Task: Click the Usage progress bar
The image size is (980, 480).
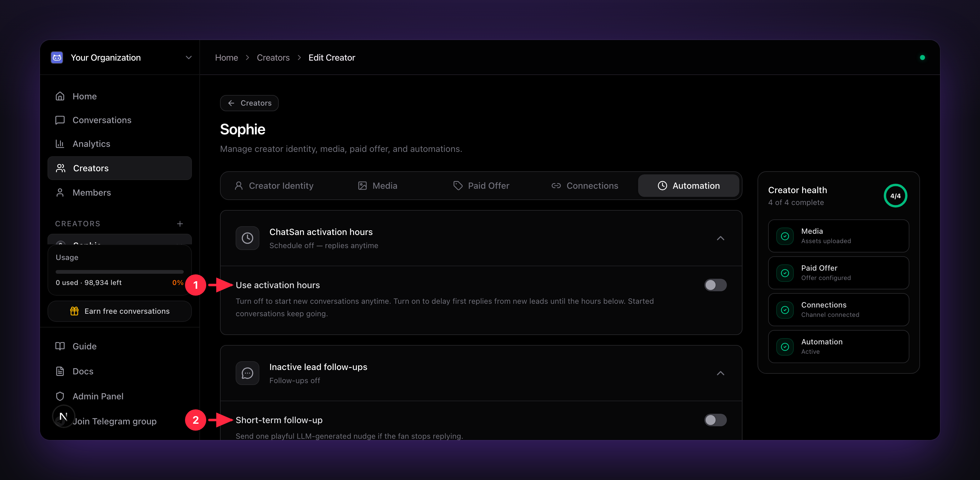Action: [119, 272]
